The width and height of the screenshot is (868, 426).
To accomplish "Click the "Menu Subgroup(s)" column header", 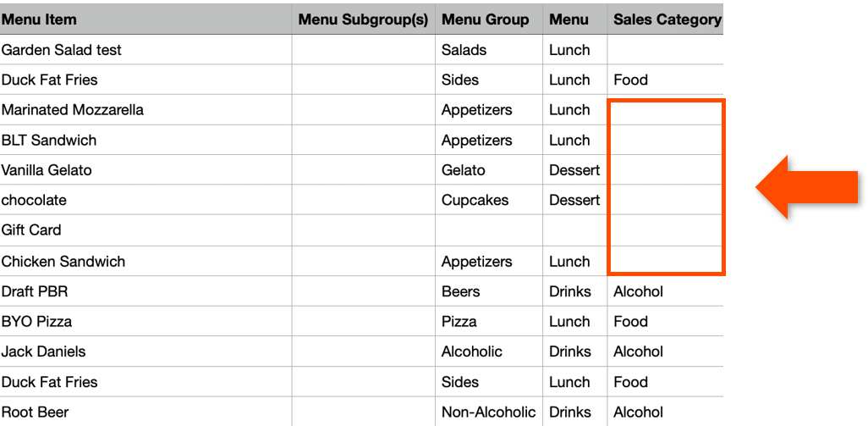I will pyautogui.click(x=363, y=19).
